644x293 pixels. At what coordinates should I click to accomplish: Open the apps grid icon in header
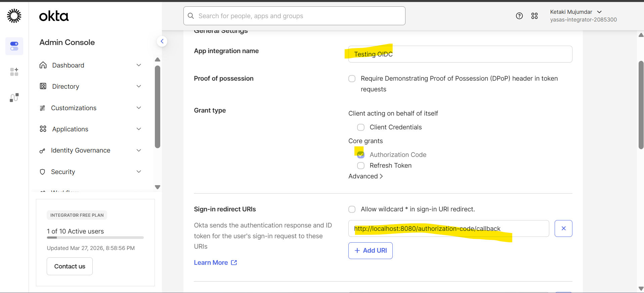pos(534,16)
